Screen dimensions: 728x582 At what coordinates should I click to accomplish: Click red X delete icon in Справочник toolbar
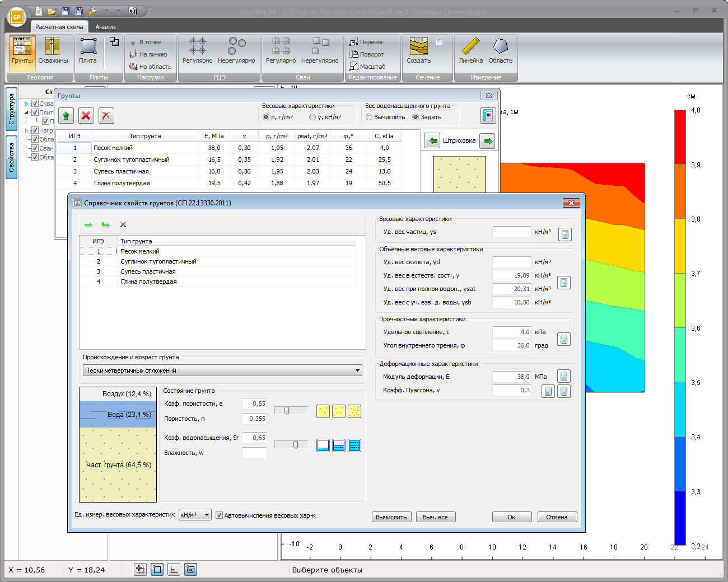coord(123,225)
